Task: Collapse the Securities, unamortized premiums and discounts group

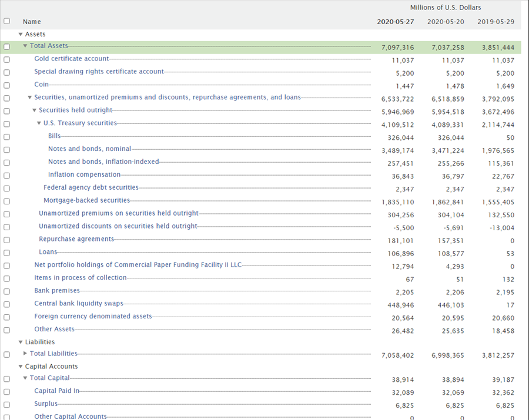Action: pyautogui.click(x=30, y=98)
